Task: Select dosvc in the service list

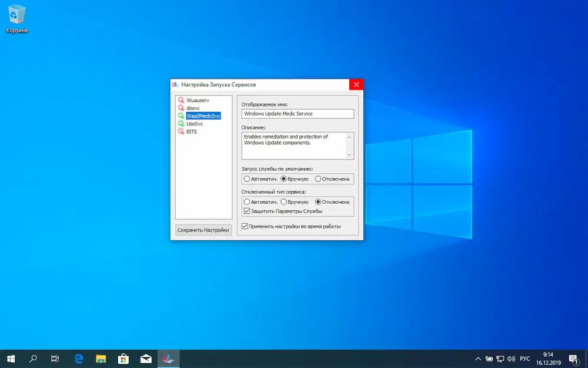Action: 194,108
